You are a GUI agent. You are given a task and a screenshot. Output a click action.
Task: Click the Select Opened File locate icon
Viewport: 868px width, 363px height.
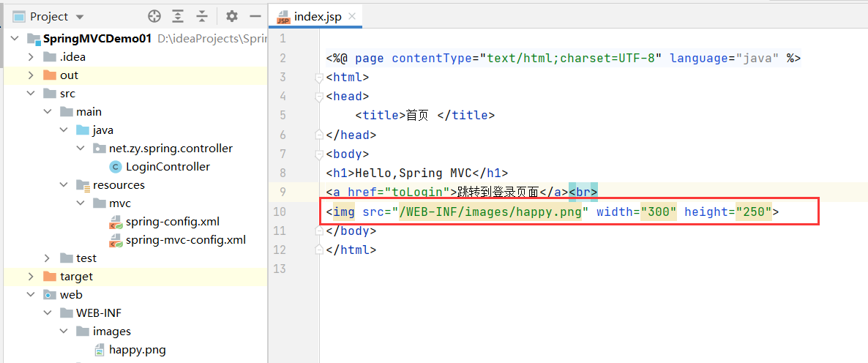[x=154, y=17]
